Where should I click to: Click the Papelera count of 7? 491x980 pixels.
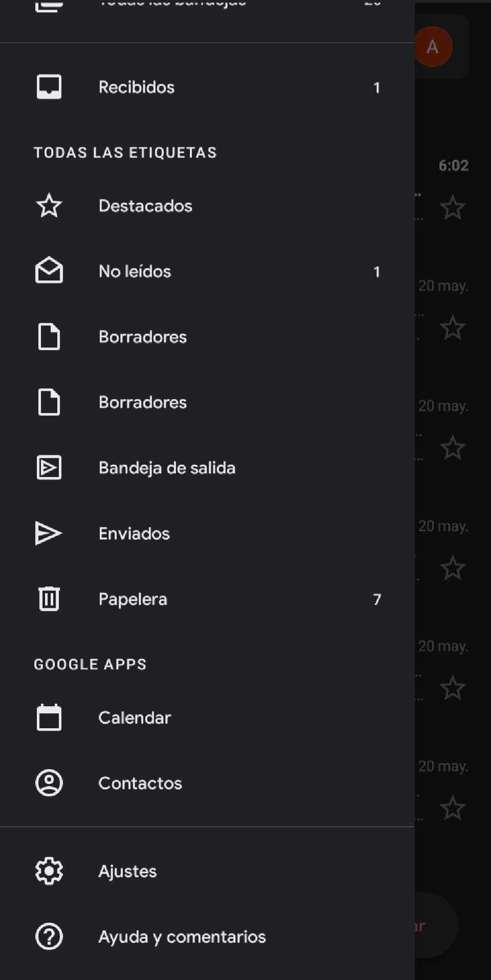377,599
